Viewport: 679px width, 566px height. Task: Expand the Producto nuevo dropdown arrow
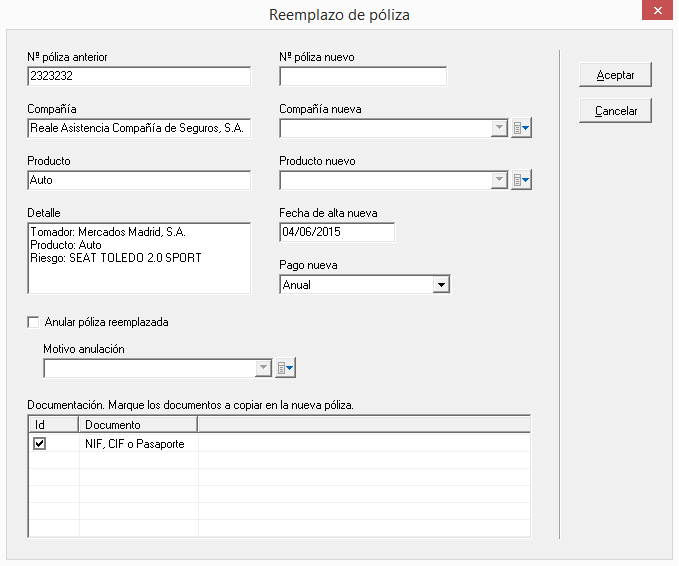click(x=499, y=180)
